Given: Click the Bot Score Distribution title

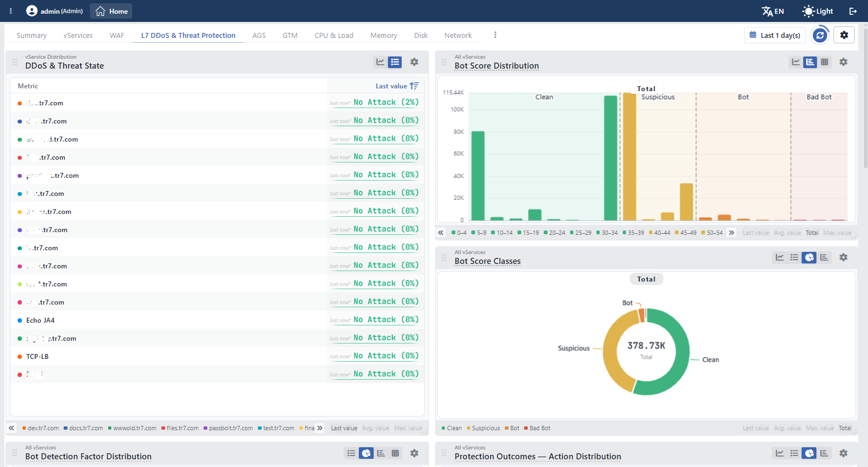Looking at the screenshot, I should click(497, 66).
